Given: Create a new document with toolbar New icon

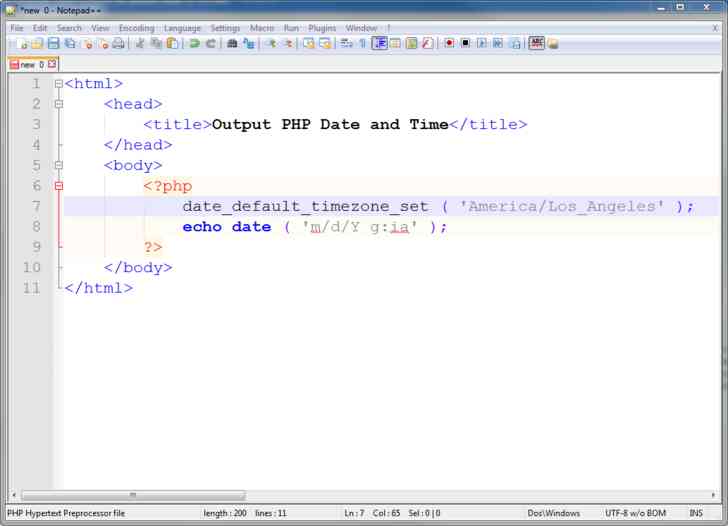Looking at the screenshot, I should (x=22, y=44).
